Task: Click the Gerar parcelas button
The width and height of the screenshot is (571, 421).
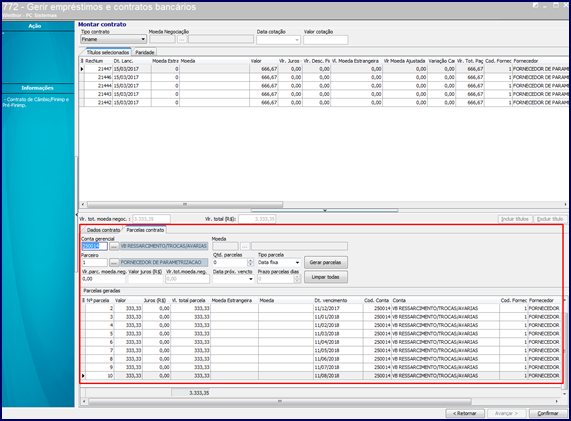Action: point(326,262)
